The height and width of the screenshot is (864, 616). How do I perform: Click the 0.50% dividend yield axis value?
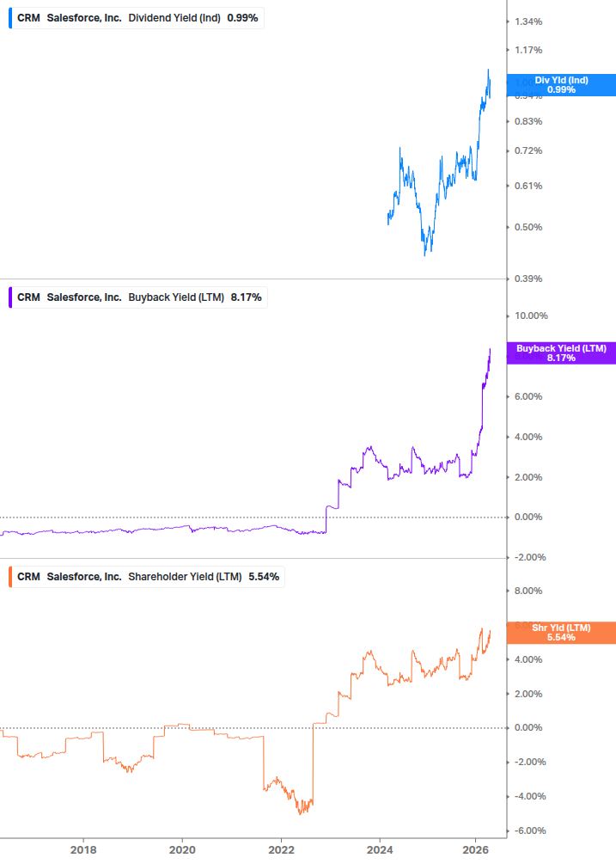coord(528,227)
